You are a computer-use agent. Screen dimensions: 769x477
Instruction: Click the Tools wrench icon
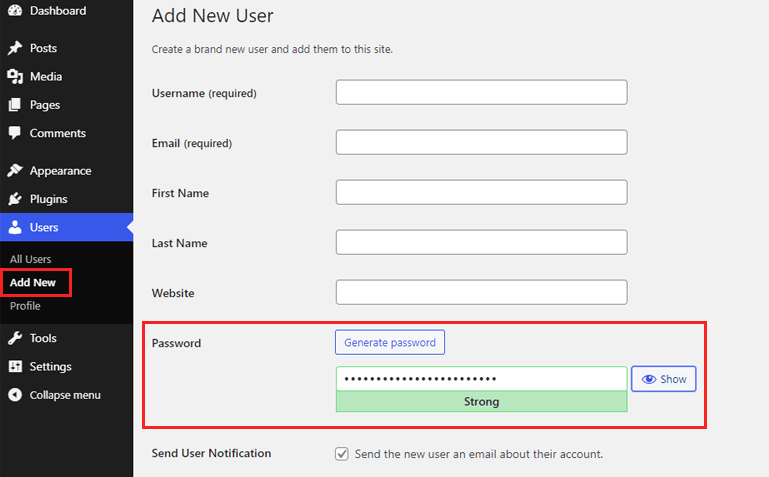tap(15, 338)
